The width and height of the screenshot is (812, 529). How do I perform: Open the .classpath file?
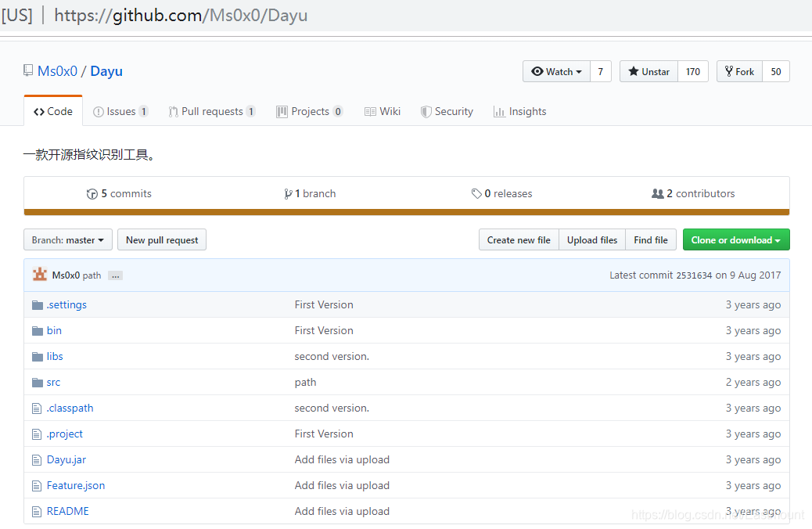click(70, 408)
